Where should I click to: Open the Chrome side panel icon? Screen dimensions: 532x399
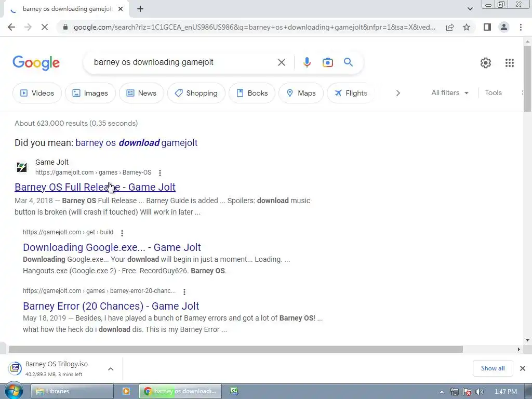(x=487, y=27)
